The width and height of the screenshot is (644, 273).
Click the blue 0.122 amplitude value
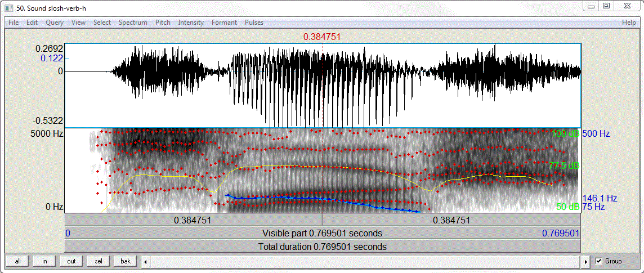click(51, 59)
